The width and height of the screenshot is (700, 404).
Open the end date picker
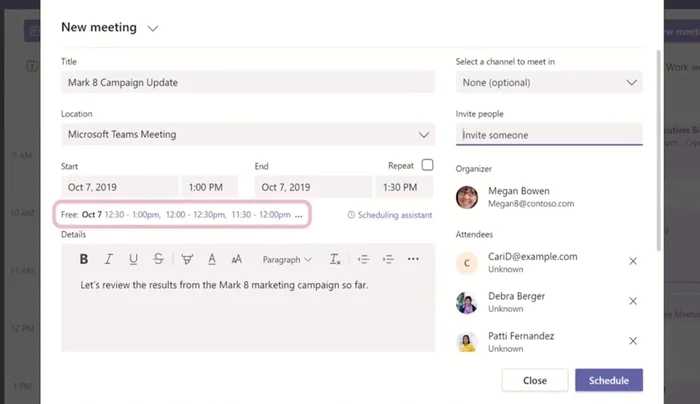coord(313,187)
